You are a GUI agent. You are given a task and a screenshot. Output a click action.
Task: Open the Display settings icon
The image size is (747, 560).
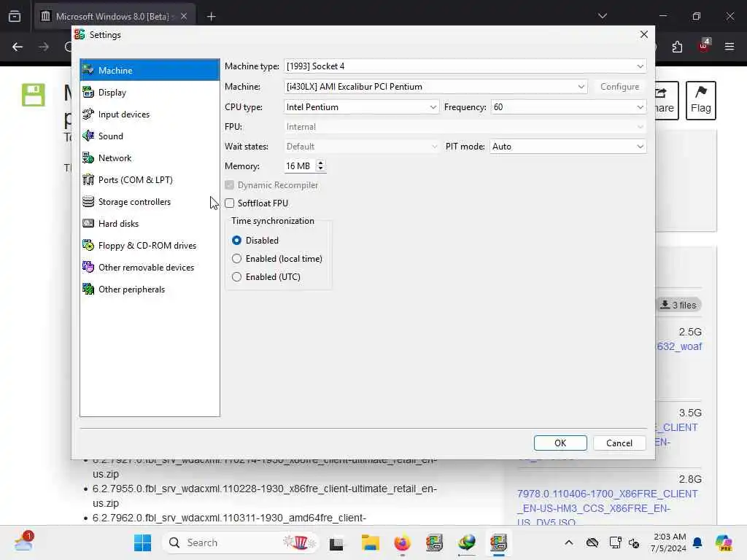(x=88, y=93)
